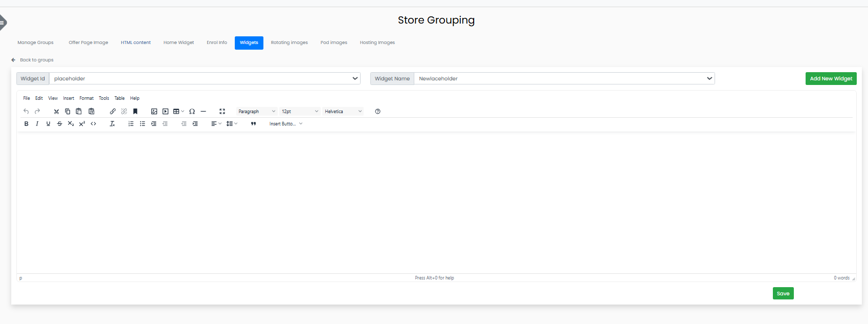Switch to the Rotating images tab
Viewport: 868px width, 324px height.
coord(289,43)
